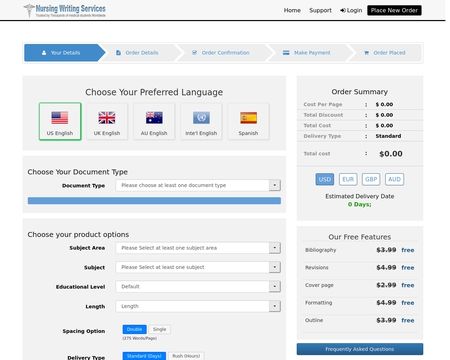
Task: Go to the Your Details step
Action: (x=65, y=53)
